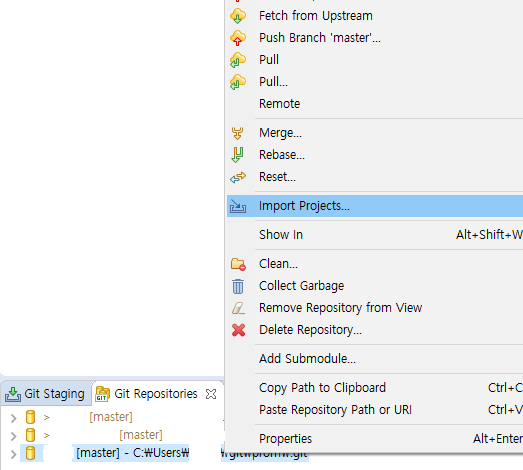Expand the second [master] repository node
This screenshot has width=523, height=470.
click(13, 436)
